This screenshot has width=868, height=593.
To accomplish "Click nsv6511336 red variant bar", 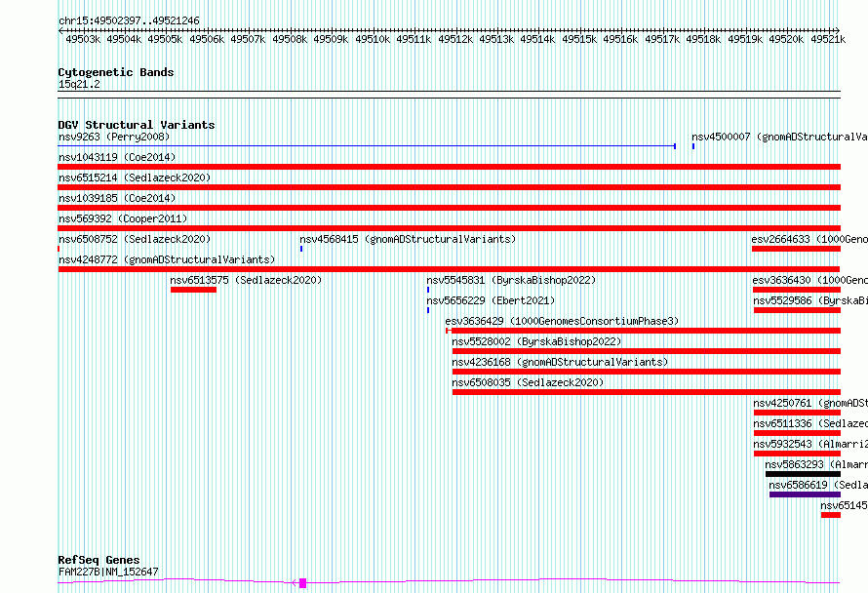I will pos(797,433).
